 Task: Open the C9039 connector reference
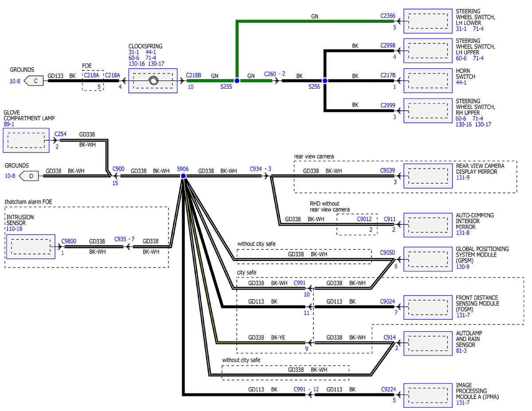[388, 170]
